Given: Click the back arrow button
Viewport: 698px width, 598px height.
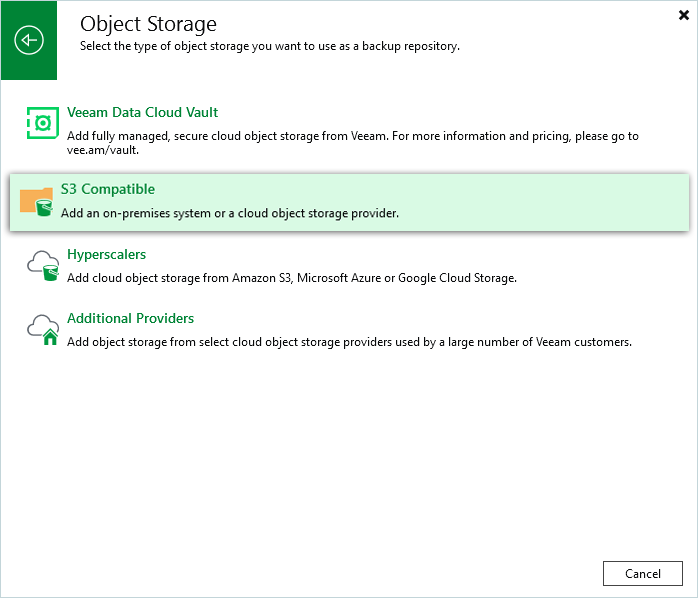Looking at the screenshot, I should [x=29, y=40].
